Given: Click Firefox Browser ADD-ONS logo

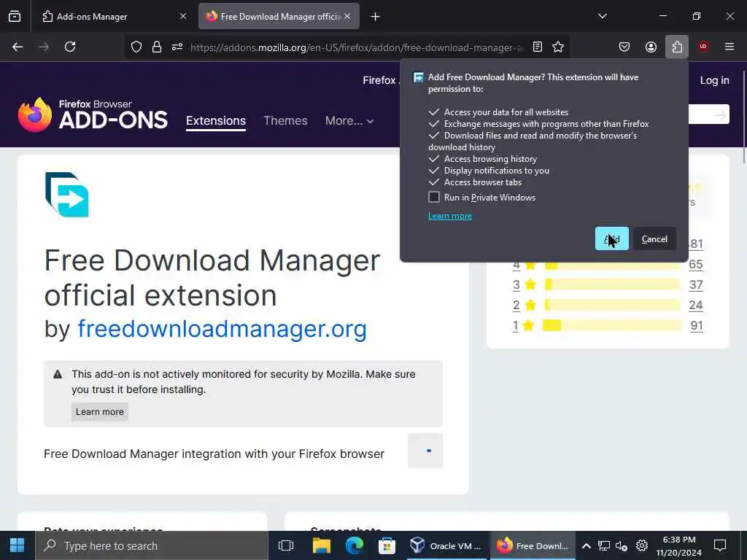Looking at the screenshot, I should coord(93,114).
